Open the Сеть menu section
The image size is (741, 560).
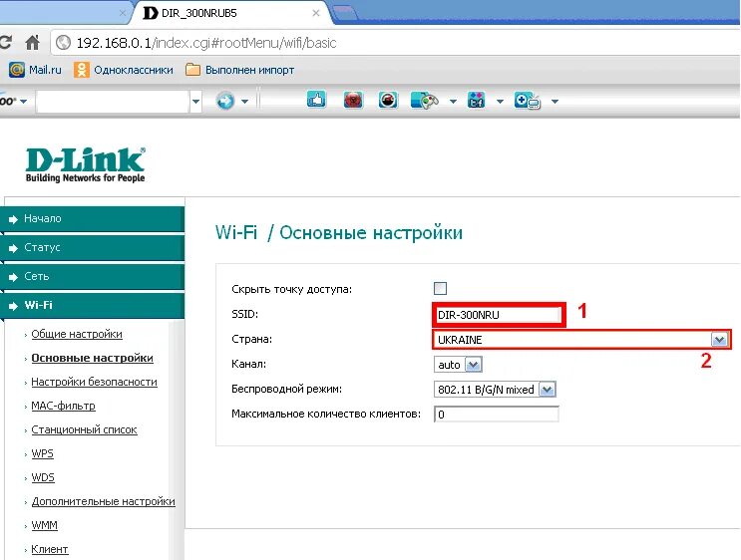point(93,276)
